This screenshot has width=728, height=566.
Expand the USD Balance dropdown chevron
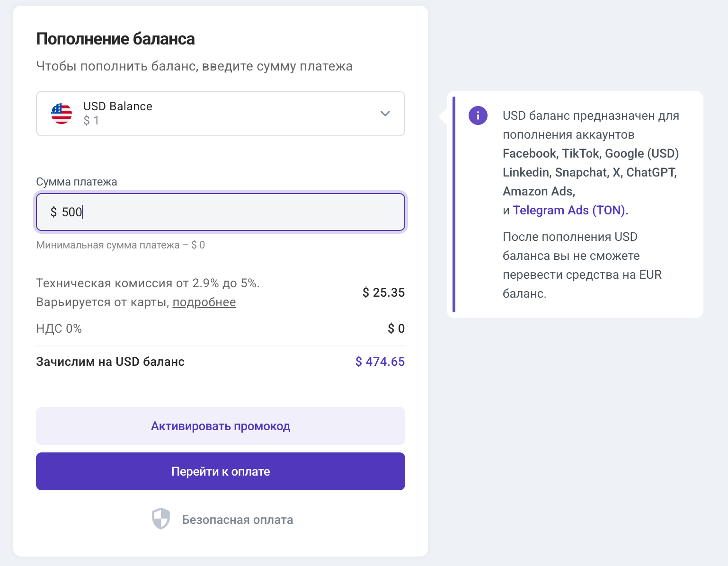[385, 114]
